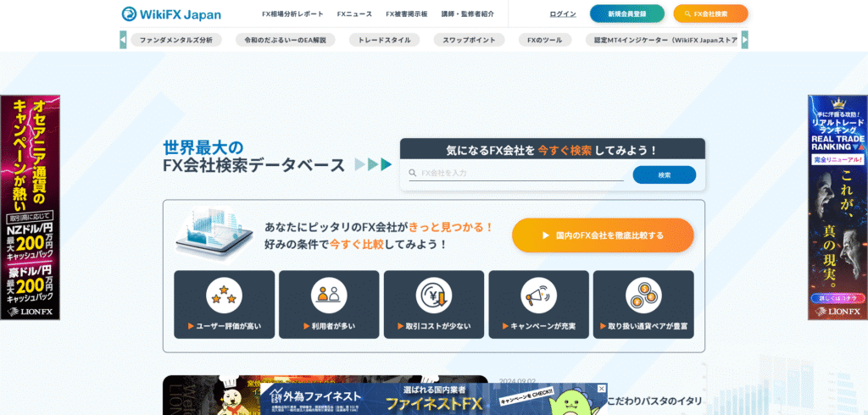Open right LION FX Real Trade Ranking banner
This screenshot has width=868, height=415.
pos(837,207)
